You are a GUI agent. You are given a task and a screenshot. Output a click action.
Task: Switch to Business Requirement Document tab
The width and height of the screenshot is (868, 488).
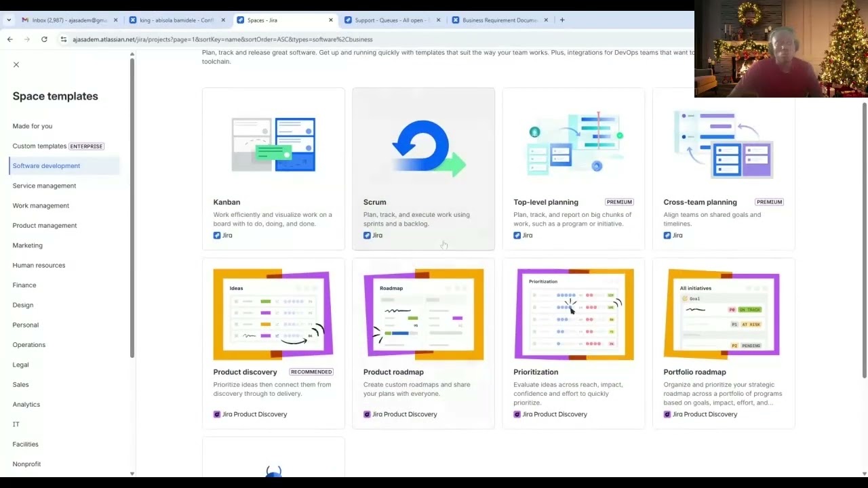point(500,20)
